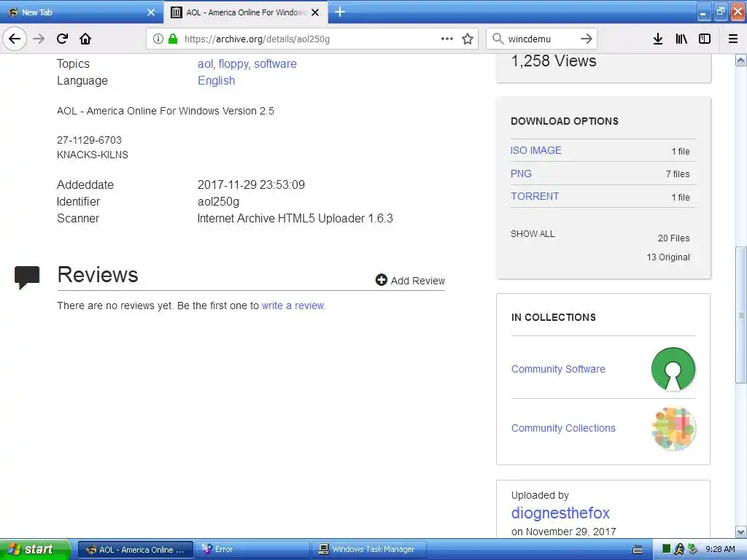Viewport: 747px width, 560px height.
Task: Follow the English language link
Action: click(216, 80)
